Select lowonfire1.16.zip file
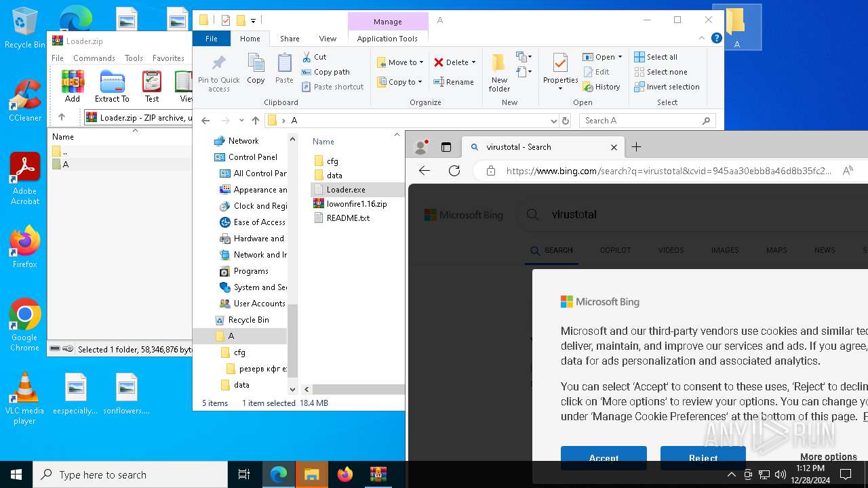The image size is (868, 488). [x=351, y=204]
